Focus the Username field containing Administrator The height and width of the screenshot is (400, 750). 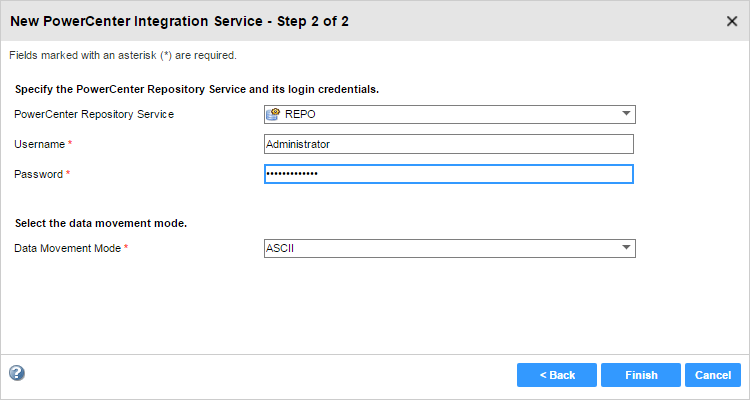[448, 144]
